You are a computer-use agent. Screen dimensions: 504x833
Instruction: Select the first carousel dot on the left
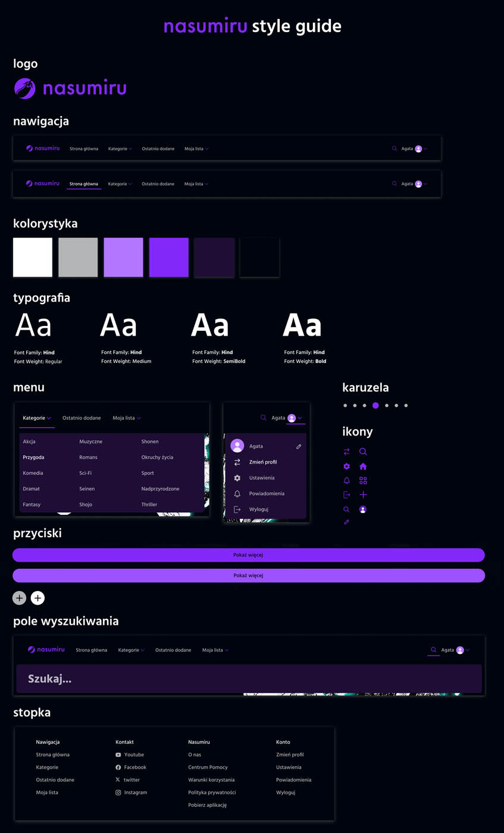[345, 405]
